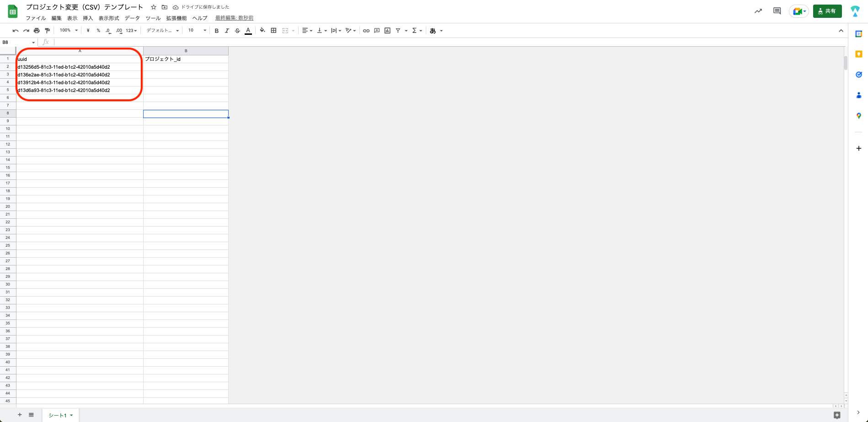This screenshot has height=422, width=868.
Task: Toggle strikethrough formatting
Action: click(237, 31)
